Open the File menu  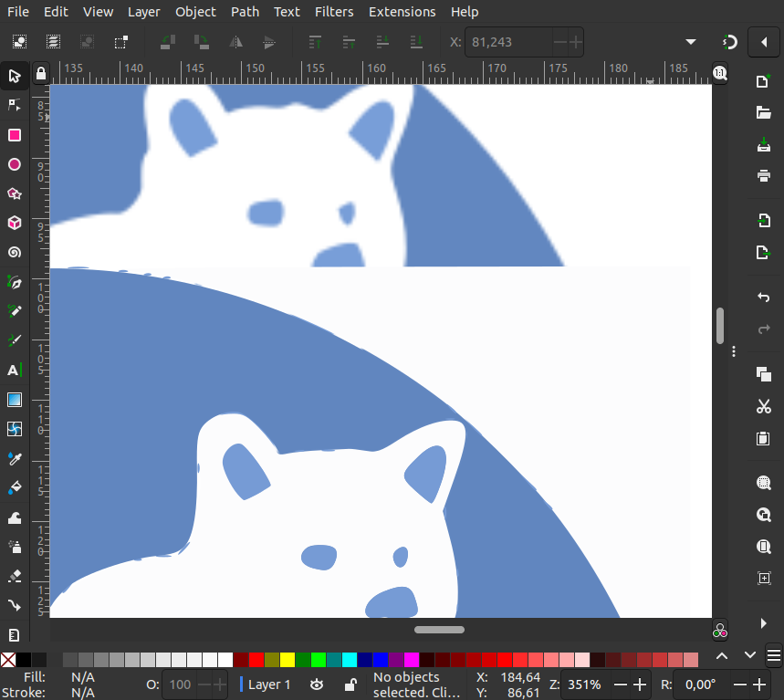coord(18,12)
